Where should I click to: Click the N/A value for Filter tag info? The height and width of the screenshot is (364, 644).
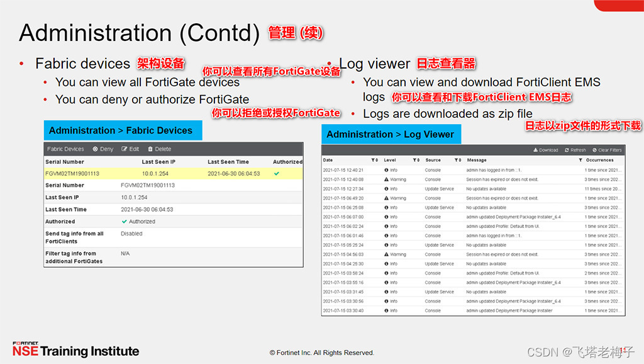[x=125, y=254]
